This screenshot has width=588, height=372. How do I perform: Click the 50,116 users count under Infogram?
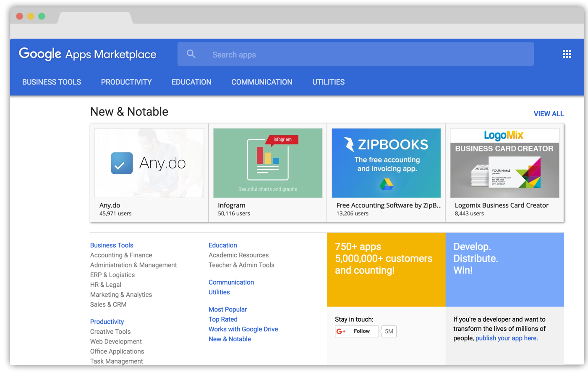(x=234, y=214)
